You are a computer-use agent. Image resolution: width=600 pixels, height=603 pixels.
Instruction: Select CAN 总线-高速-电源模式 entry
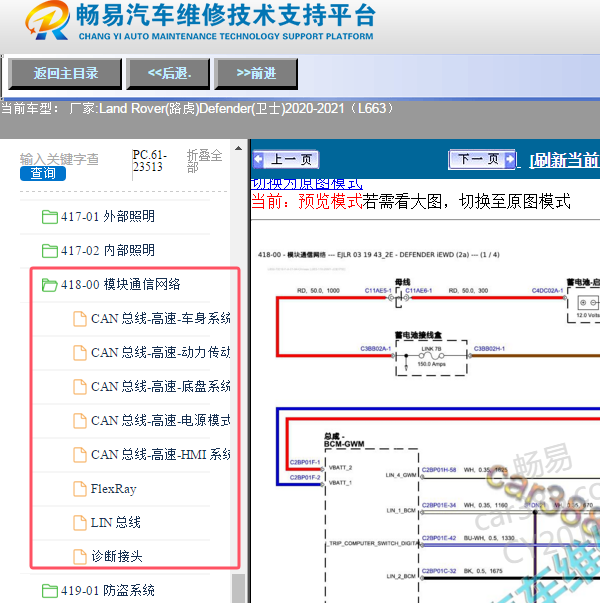tap(160, 421)
